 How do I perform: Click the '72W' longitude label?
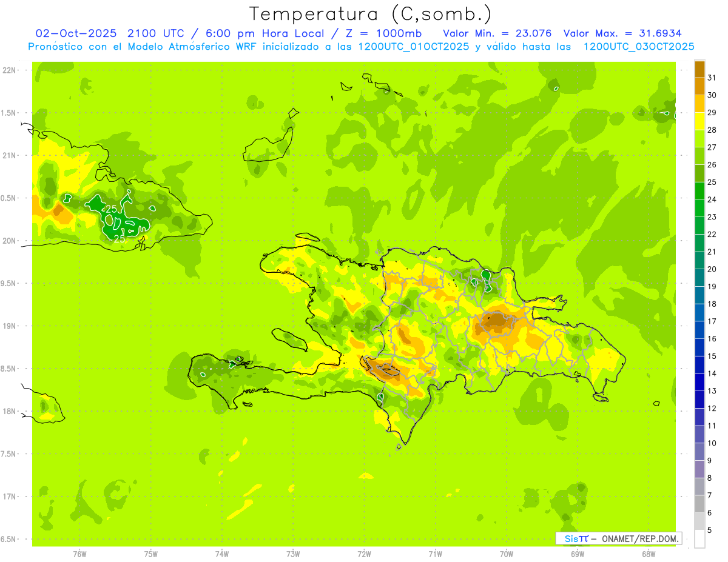tap(365, 554)
